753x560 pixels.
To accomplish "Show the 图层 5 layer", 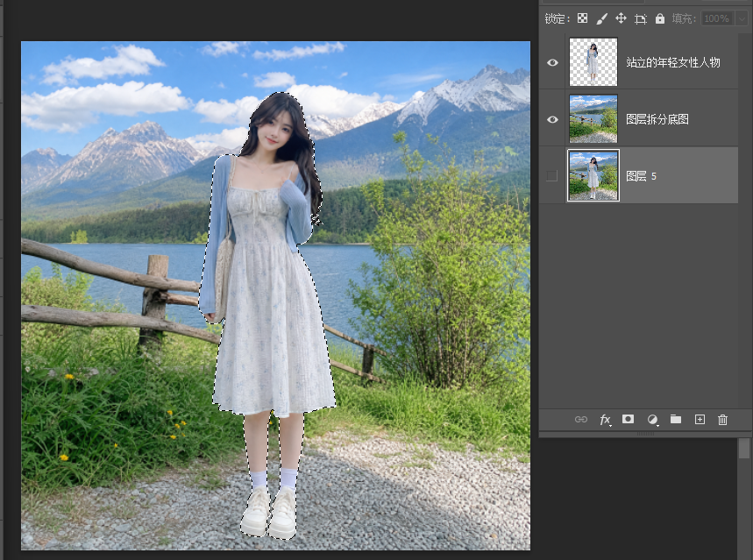I will (552, 176).
